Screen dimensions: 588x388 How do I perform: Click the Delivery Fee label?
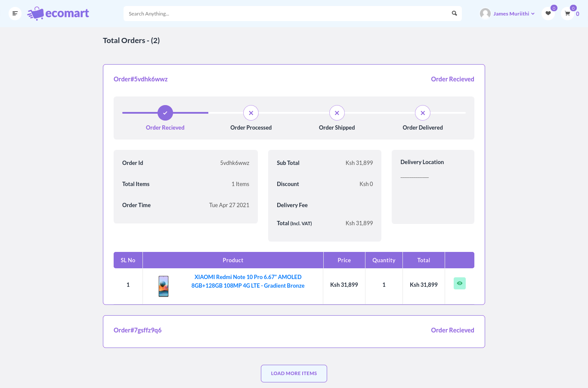click(292, 205)
